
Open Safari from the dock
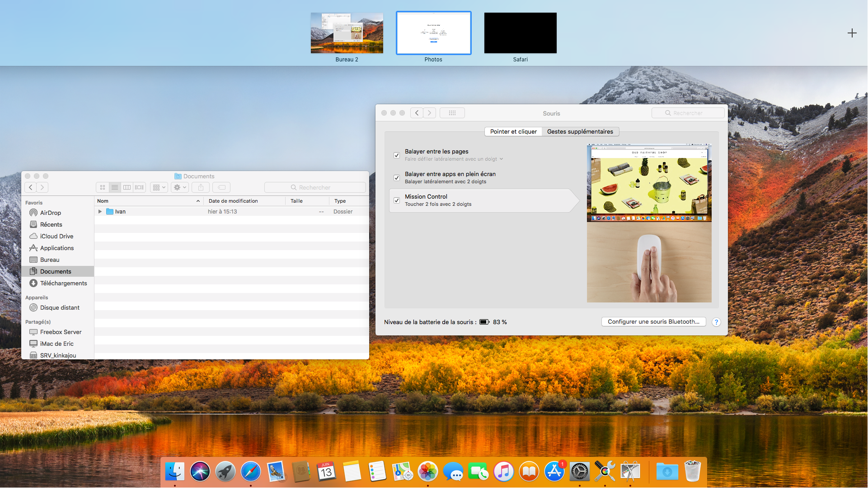point(251,472)
